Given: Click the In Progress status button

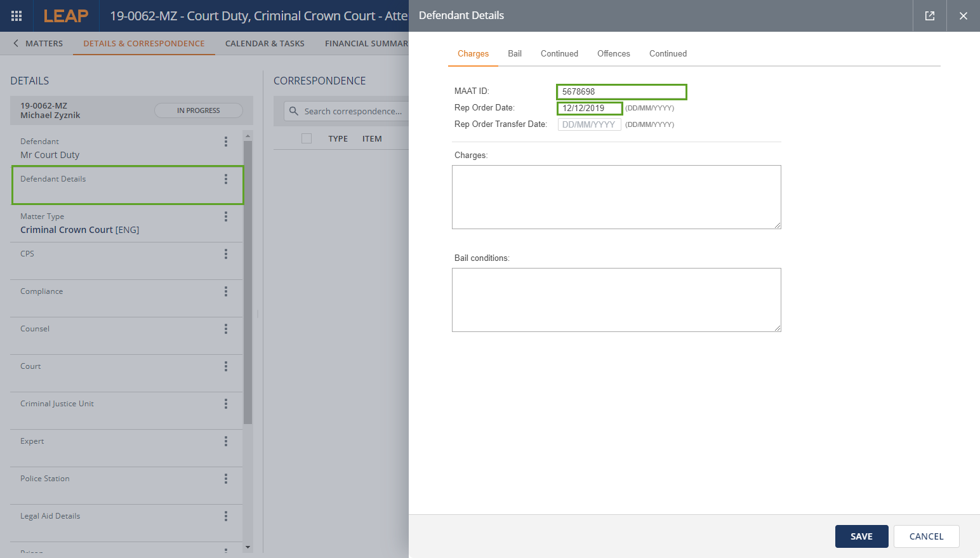Looking at the screenshot, I should (198, 110).
